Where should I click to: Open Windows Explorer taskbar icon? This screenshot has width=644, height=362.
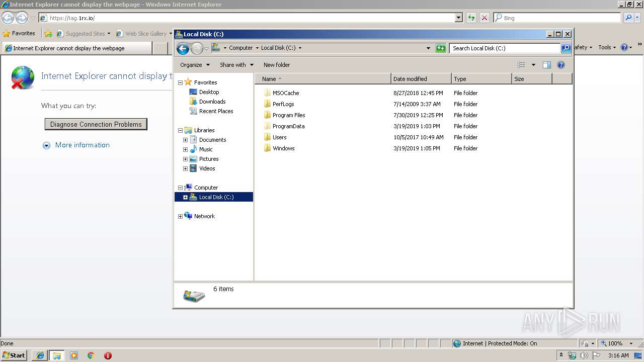click(57, 355)
